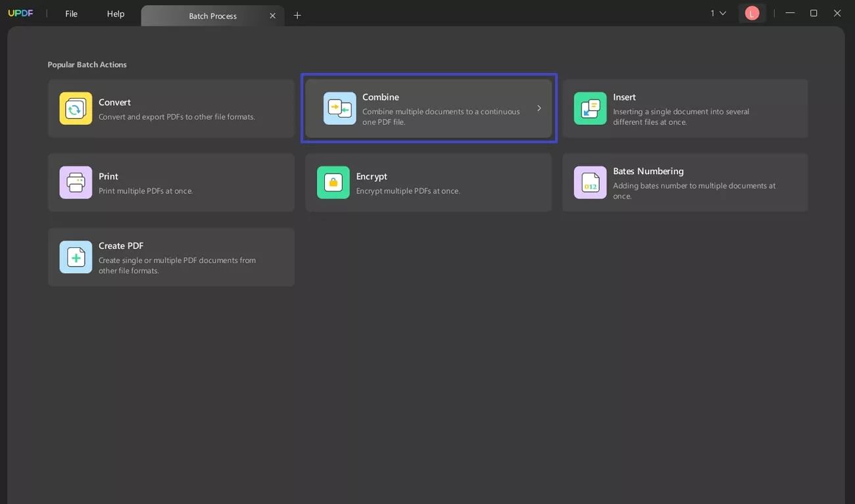Open the window count dropdown showing 1

point(718,13)
